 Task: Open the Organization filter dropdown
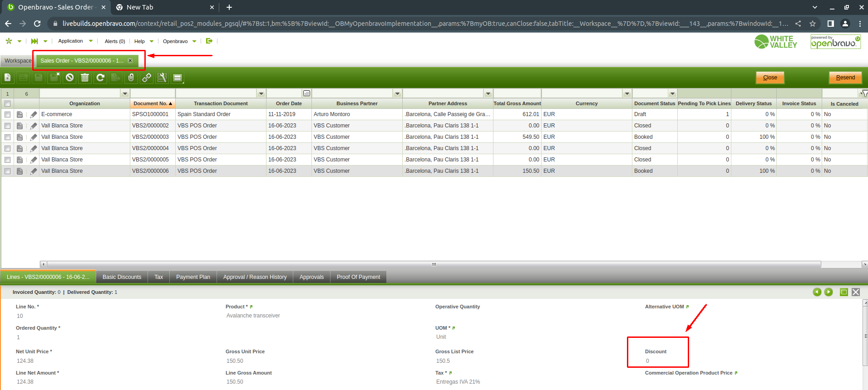(x=125, y=93)
